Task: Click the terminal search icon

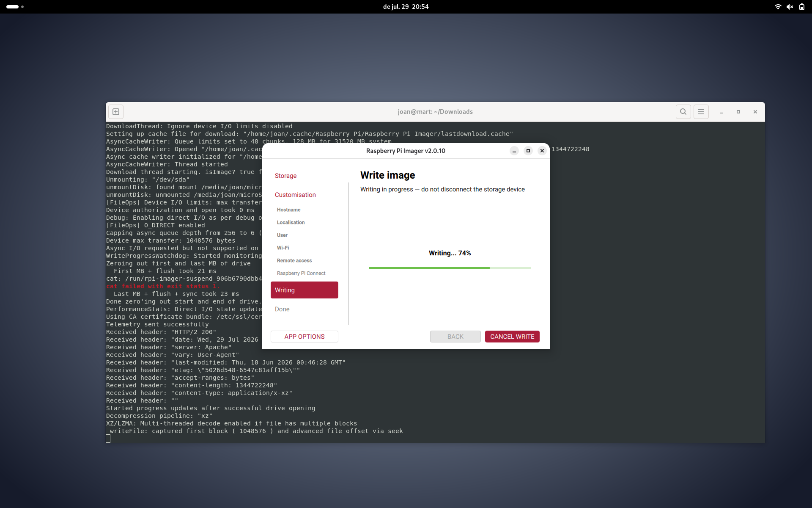Action: pyautogui.click(x=683, y=112)
